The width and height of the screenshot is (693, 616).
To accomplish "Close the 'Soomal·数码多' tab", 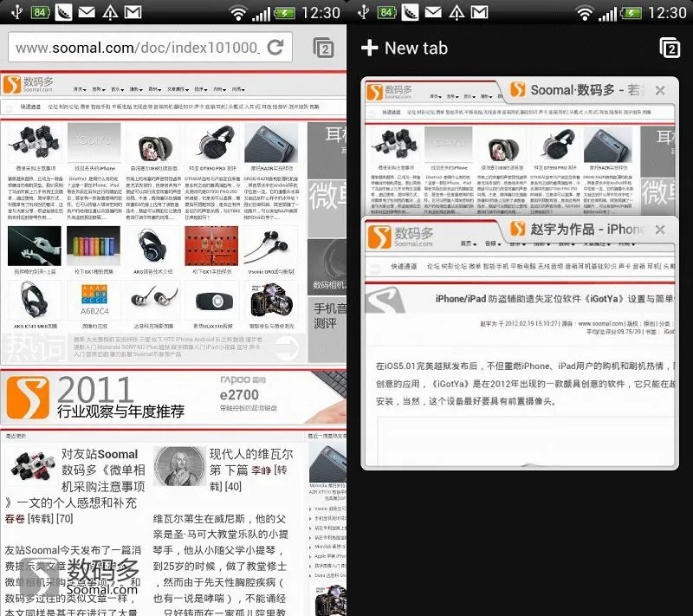I will (x=660, y=91).
